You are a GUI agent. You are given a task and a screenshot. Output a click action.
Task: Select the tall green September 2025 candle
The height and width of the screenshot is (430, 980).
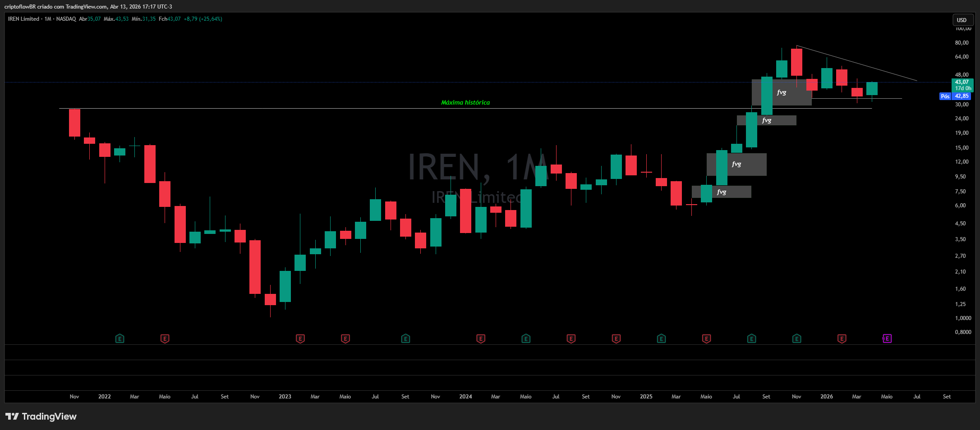pos(767,95)
